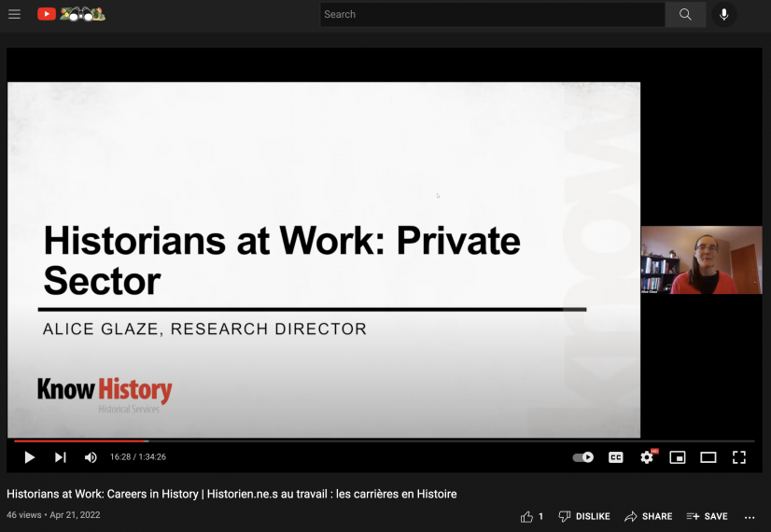Open the hamburger guide menu
Screen dimensions: 771x532
coord(14,14)
